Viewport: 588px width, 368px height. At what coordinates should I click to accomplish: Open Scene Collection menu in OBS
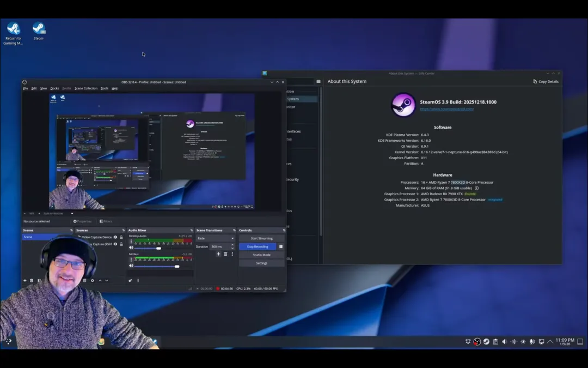pos(86,88)
